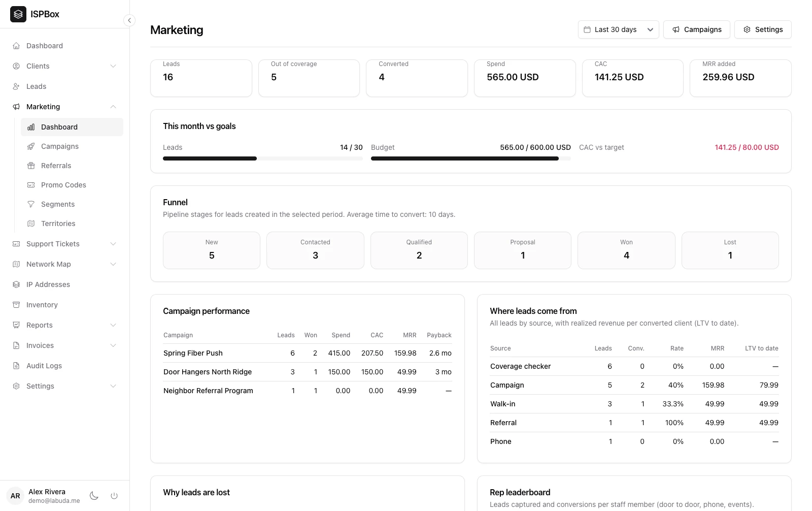
Task: Click the Reports icon in sidebar
Action: [16, 325]
